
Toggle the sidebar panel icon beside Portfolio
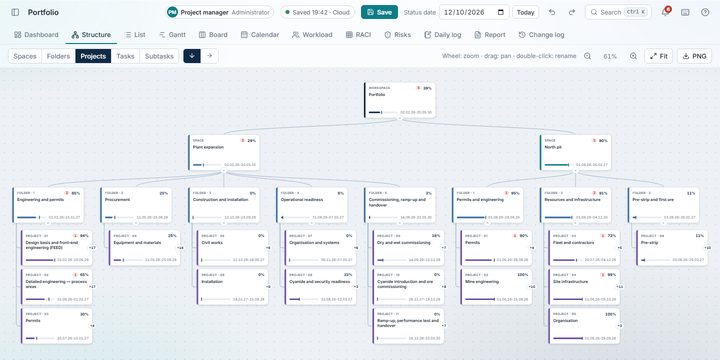coord(15,12)
